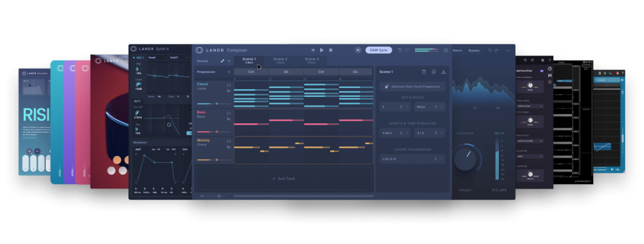644x244 pixels.
Task: Redo in the mastering plugin header
Action: pos(497,50)
